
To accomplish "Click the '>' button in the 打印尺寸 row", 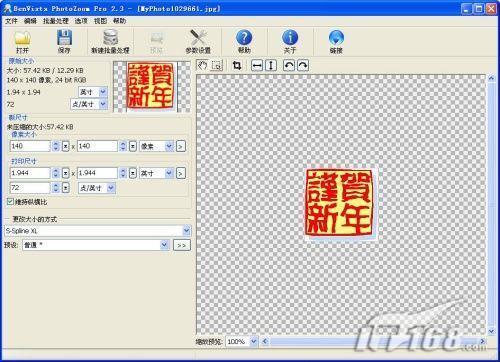I will pos(180,173).
